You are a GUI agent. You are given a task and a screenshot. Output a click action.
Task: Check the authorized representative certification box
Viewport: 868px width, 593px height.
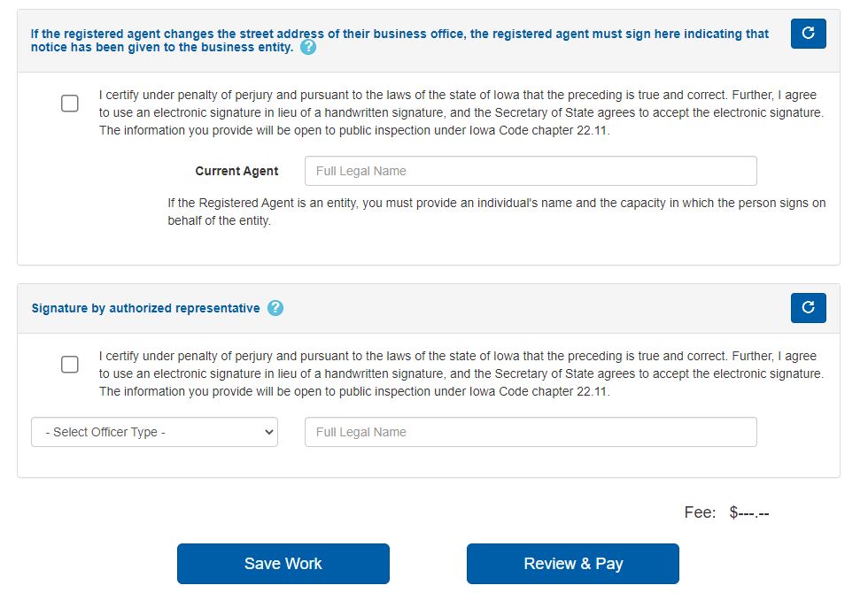click(69, 364)
